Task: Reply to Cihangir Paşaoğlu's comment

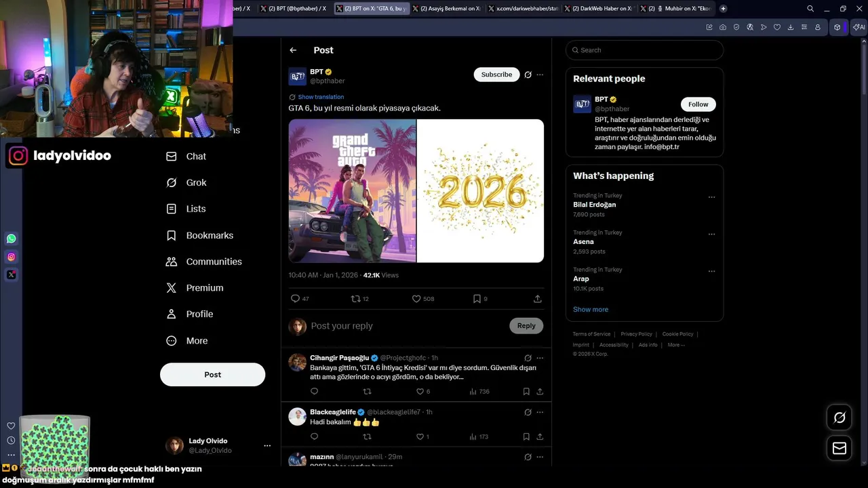Action: (x=314, y=392)
